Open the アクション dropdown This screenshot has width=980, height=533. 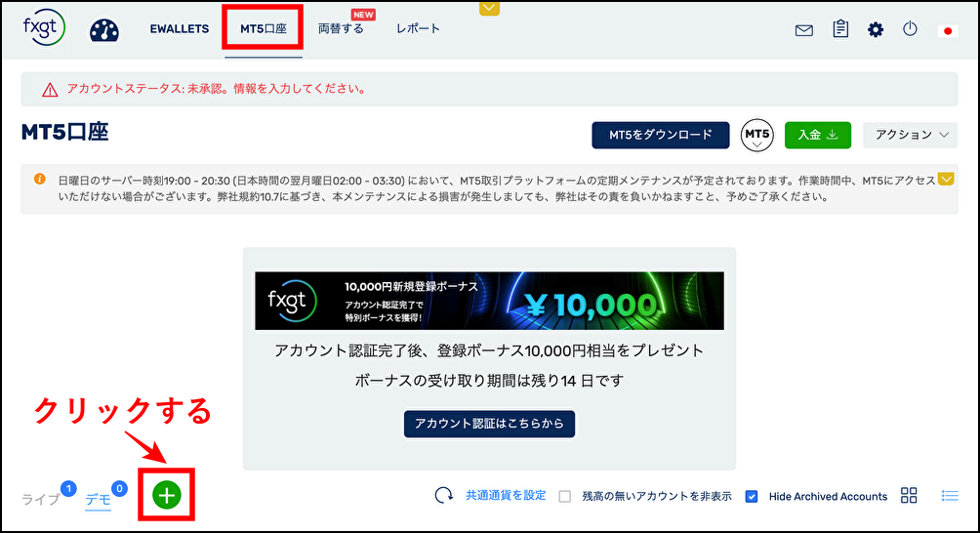[910, 135]
